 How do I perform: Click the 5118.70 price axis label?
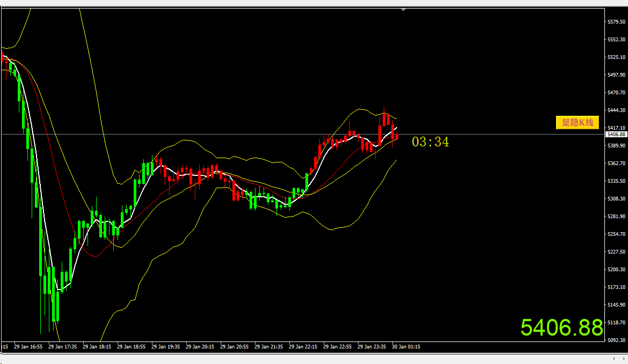(x=616, y=322)
